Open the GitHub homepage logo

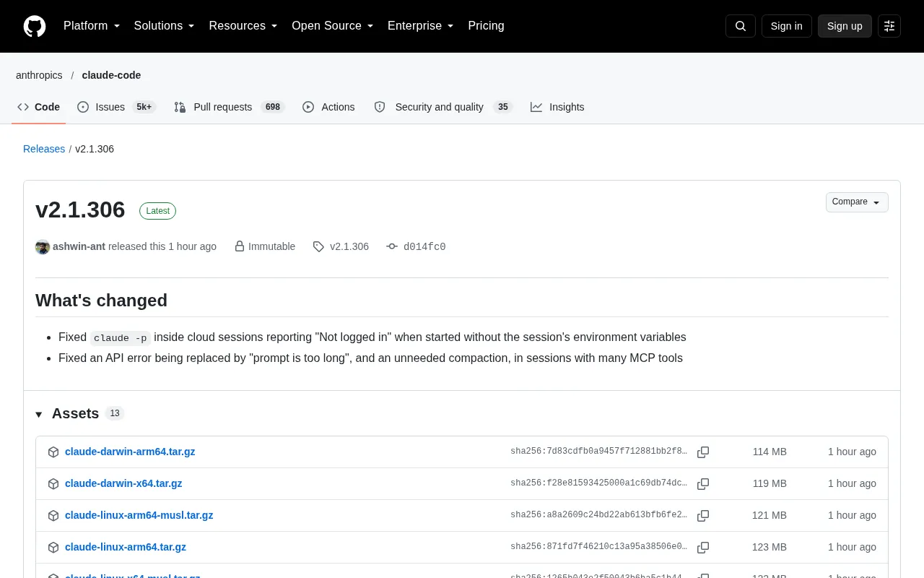(35, 26)
